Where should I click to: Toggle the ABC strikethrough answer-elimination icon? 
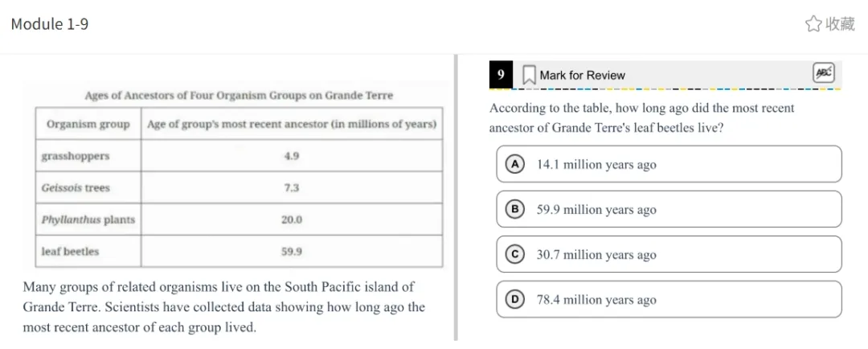[824, 73]
